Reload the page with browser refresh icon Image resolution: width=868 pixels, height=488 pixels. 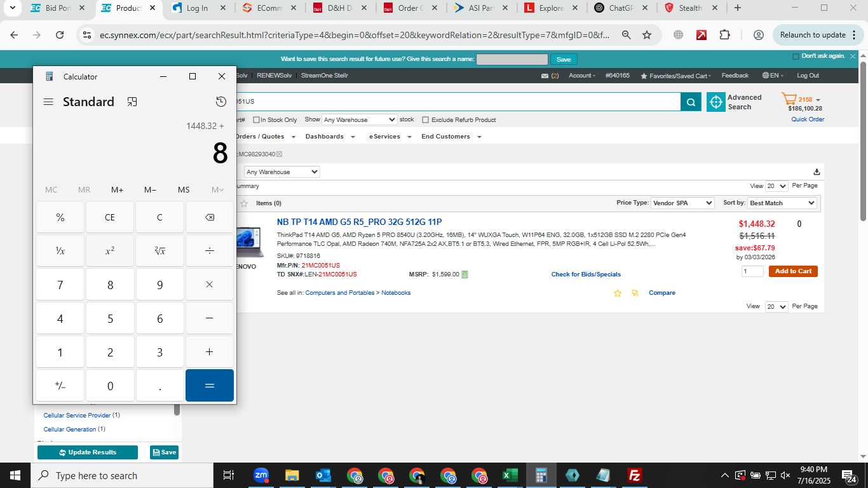pyautogui.click(x=60, y=35)
